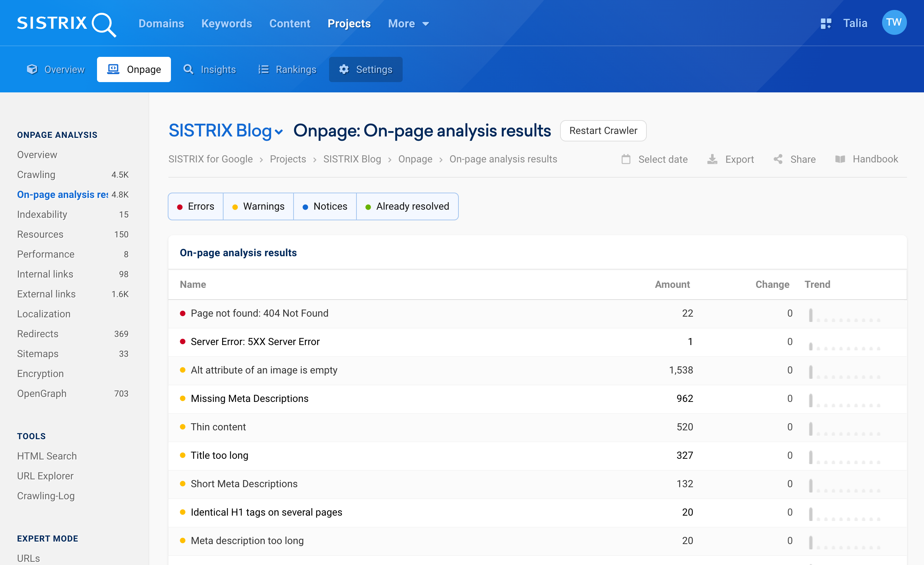Open the Domains menu
Viewport: 924px width, 565px height.
161,23
